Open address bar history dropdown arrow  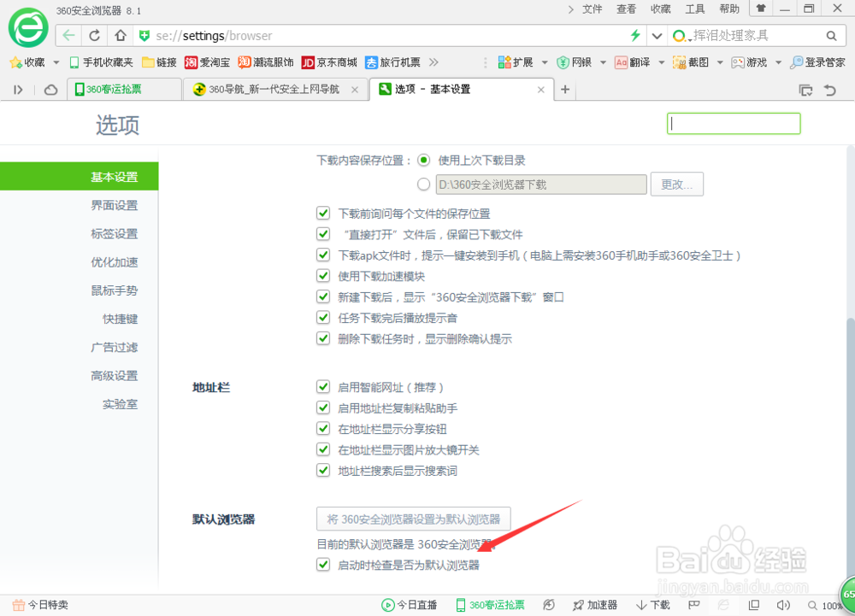point(657,36)
